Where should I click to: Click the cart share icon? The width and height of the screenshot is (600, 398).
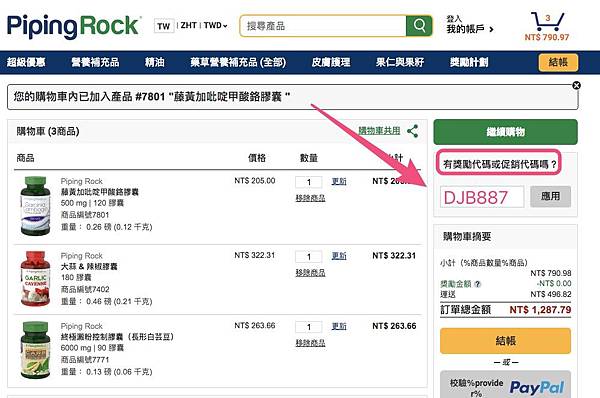click(412, 131)
